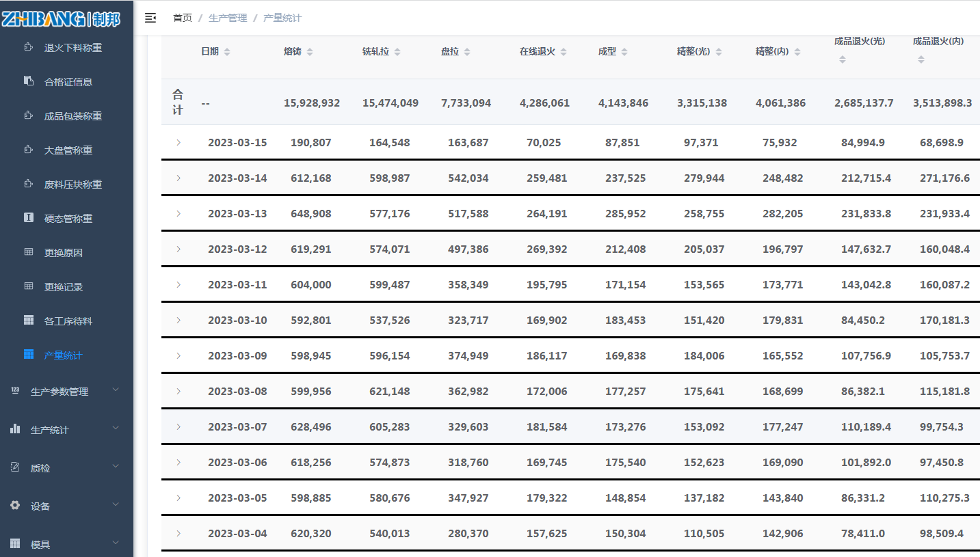Click the 硬态管称重 sidebar icon

click(29, 218)
